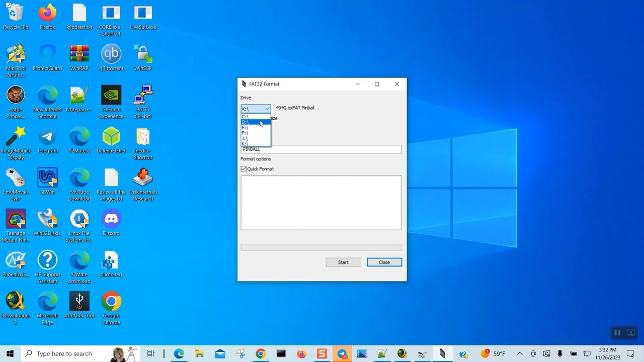
Task: Select the PuTTY (64-bit) desktop icon
Action: 143,102
